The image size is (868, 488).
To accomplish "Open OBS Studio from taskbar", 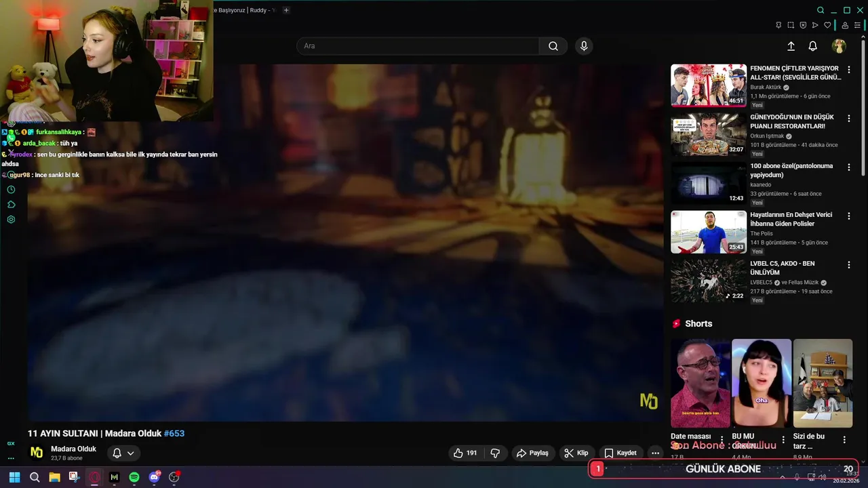I will coord(174,477).
